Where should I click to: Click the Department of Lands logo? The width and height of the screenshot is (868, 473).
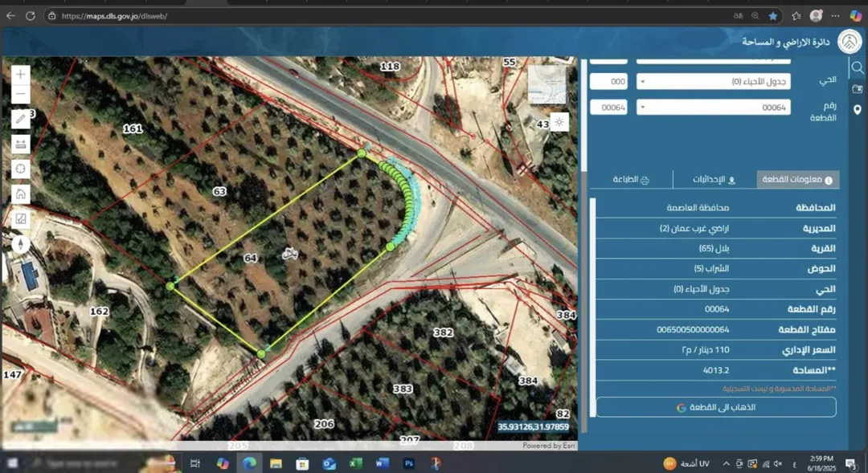[x=850, y=42]
